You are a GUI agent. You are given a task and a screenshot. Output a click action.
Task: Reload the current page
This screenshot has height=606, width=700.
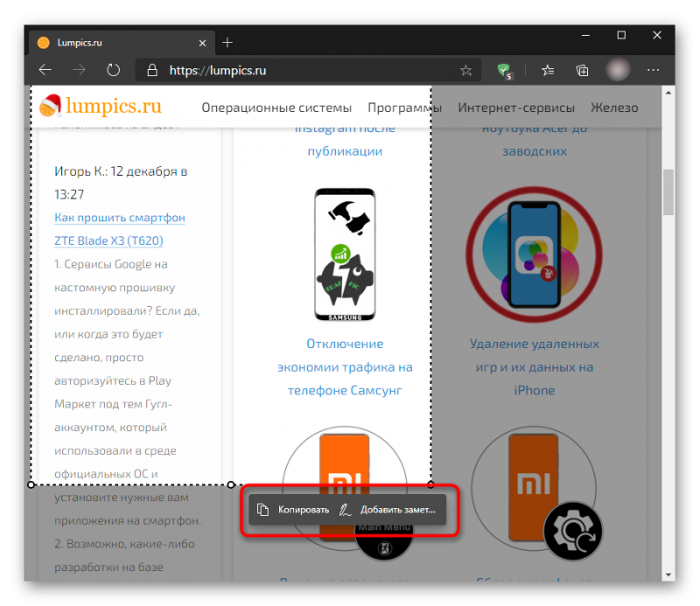point(114,70)
